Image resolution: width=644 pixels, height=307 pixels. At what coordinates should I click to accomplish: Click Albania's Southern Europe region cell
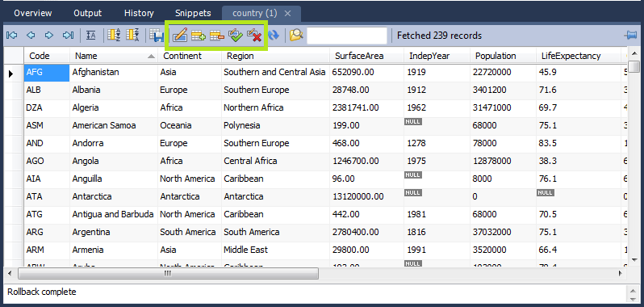(275, 90)
